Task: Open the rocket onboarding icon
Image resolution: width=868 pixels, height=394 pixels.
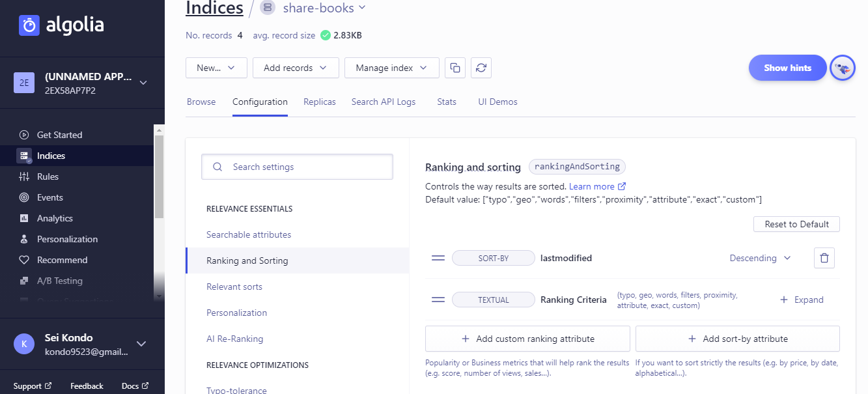Action: coord(842,68)
